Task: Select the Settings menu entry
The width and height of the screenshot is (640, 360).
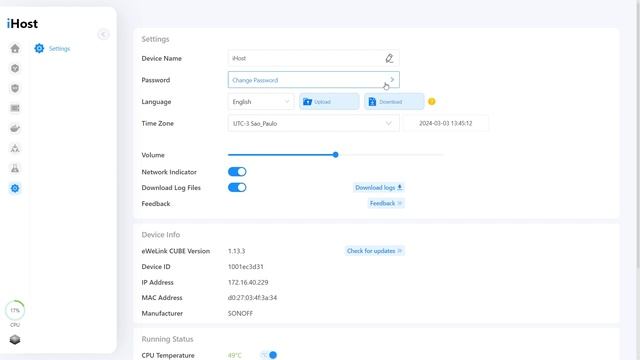Action: click(53, 49)
